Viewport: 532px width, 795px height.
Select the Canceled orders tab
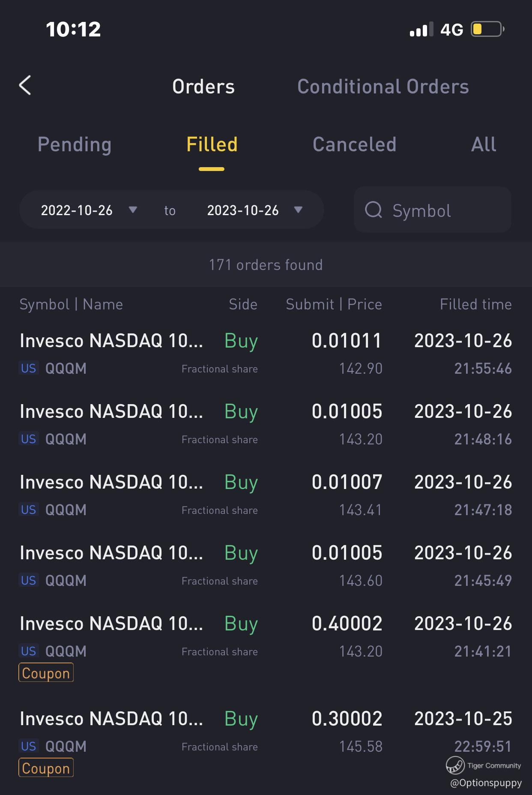coord(354,144)
